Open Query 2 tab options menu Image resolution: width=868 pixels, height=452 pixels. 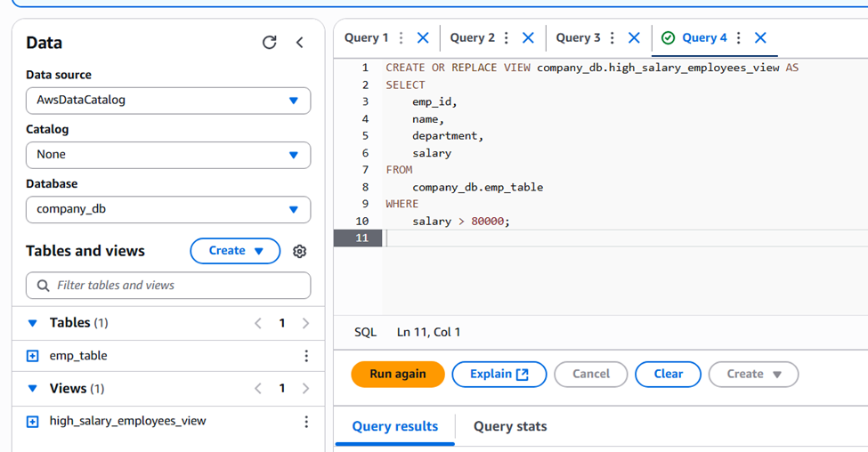coord(506,37)
